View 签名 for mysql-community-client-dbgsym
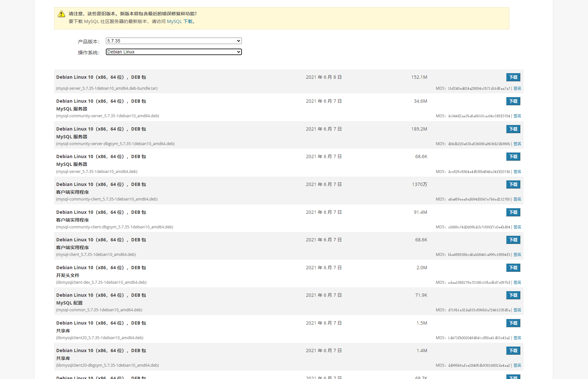The height and width of the screenshot is (379, 588). pos(517,227)
